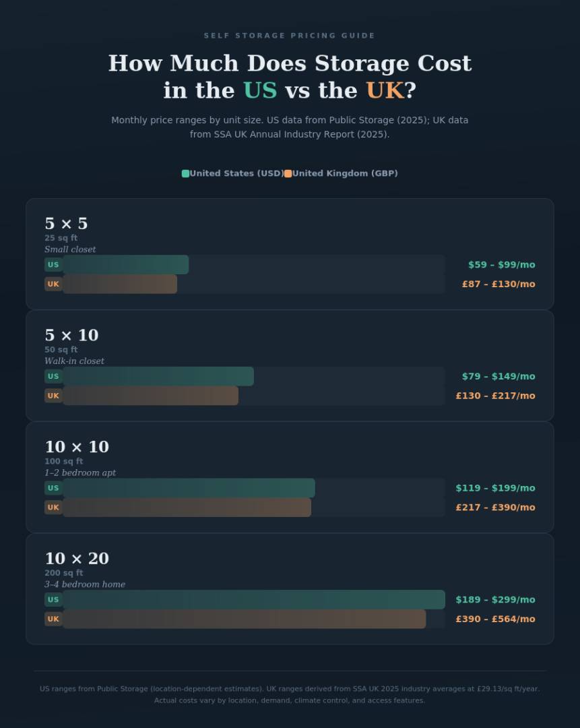Click the UK badge in the 10 × 10 row
The width and height of the screenshot is (580, 728).
[x=53, y=508]
